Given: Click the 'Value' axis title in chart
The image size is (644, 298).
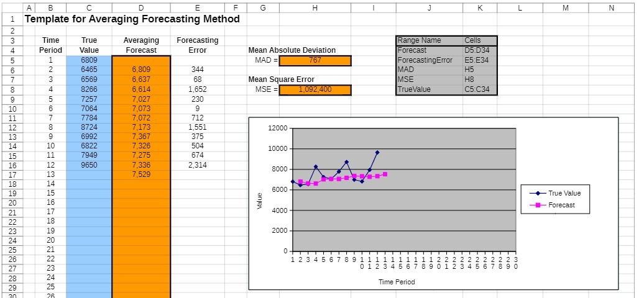Looking at the screenshot, I should [259, 201].
